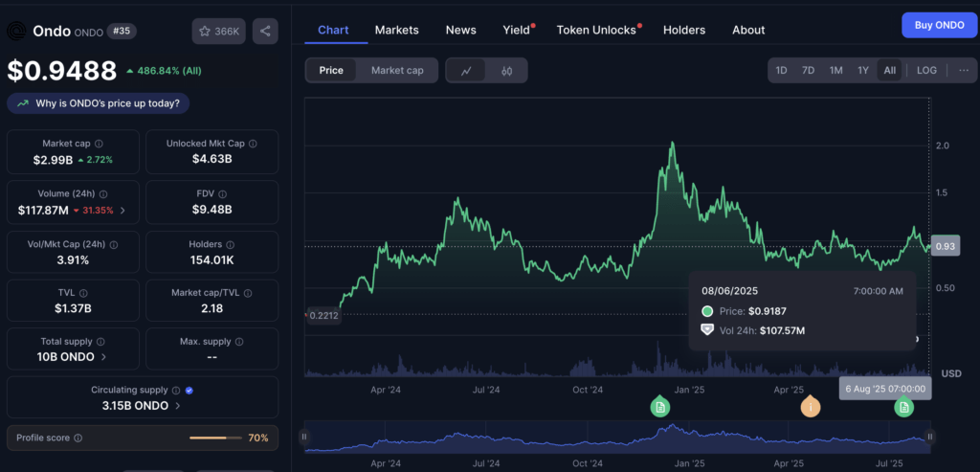Expand Volume (24h) details chevron
980x472 pixels.
pos(122,211)
